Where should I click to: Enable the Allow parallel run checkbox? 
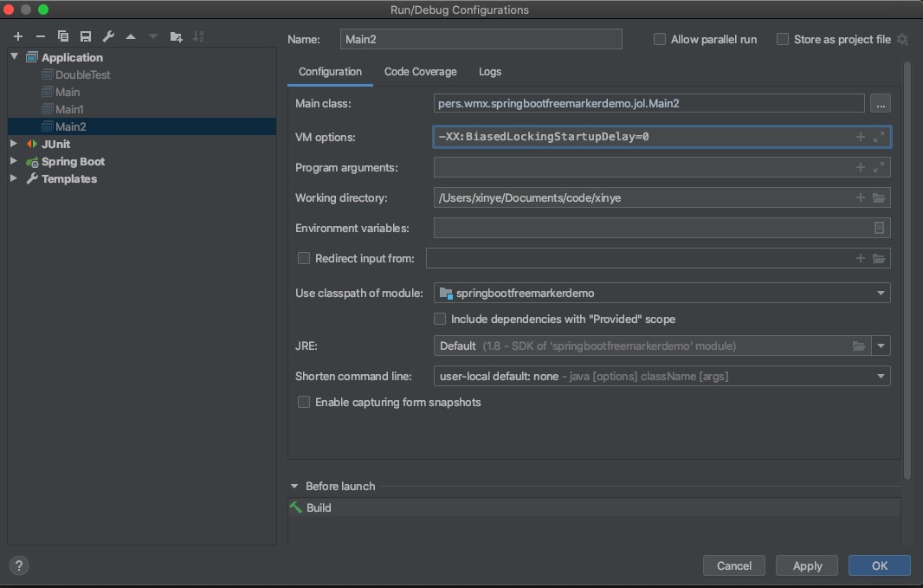pyautogui.click(x=660, y=39)
